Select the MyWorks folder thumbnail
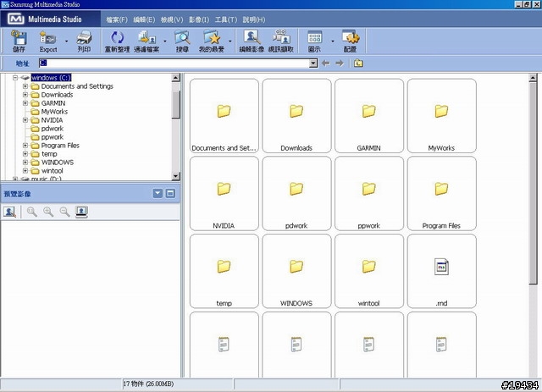The height and width of the screenshot is (392, 542). [442, 116]
